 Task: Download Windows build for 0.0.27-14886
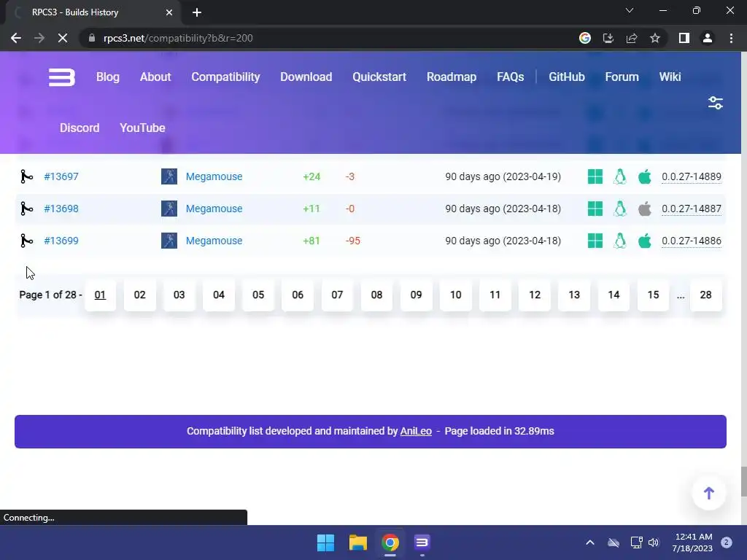pyautogui.click(x=595, y=241)
